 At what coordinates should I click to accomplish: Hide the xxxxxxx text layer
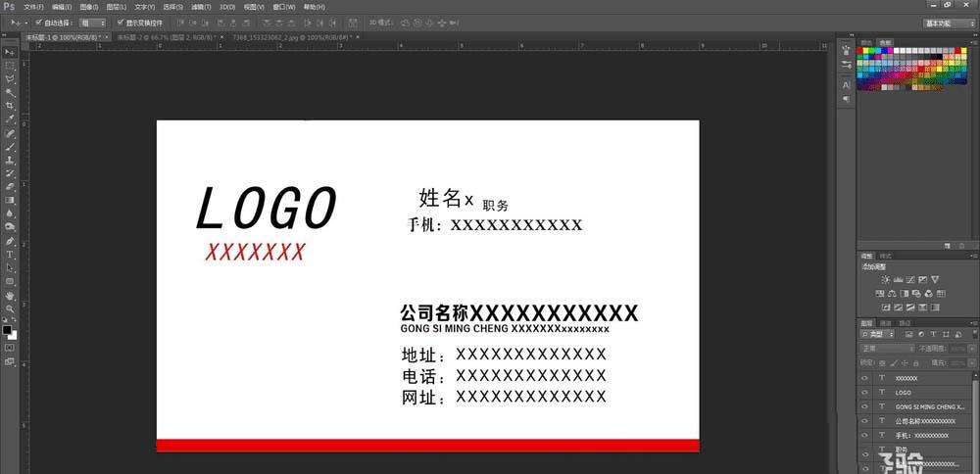(864, 378)
